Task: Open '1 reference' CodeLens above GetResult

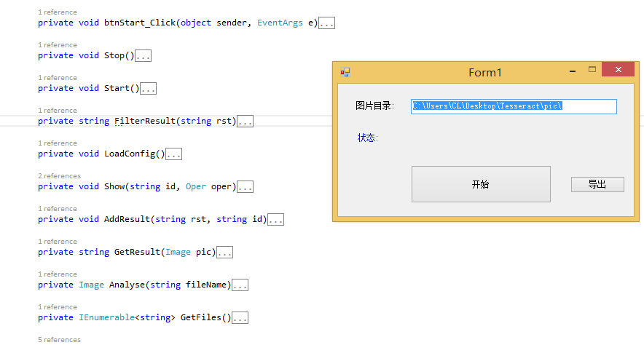Action: tap(58, 242)
